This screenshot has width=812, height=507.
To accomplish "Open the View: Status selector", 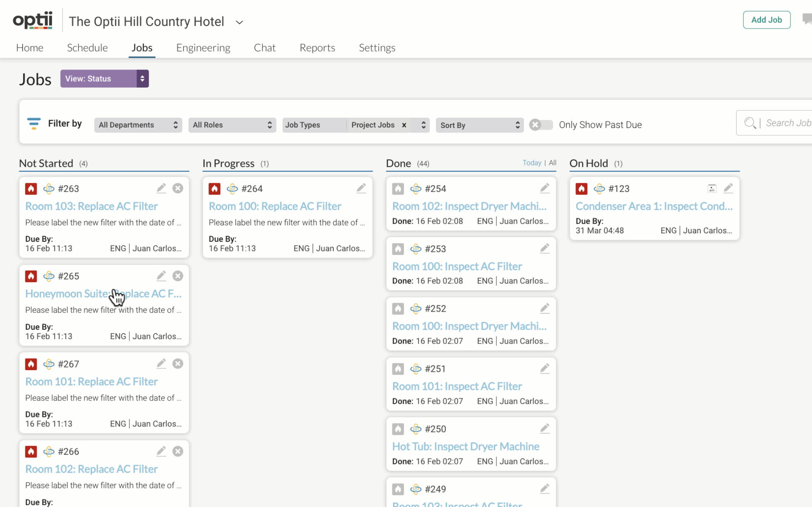I will point(104,79).
